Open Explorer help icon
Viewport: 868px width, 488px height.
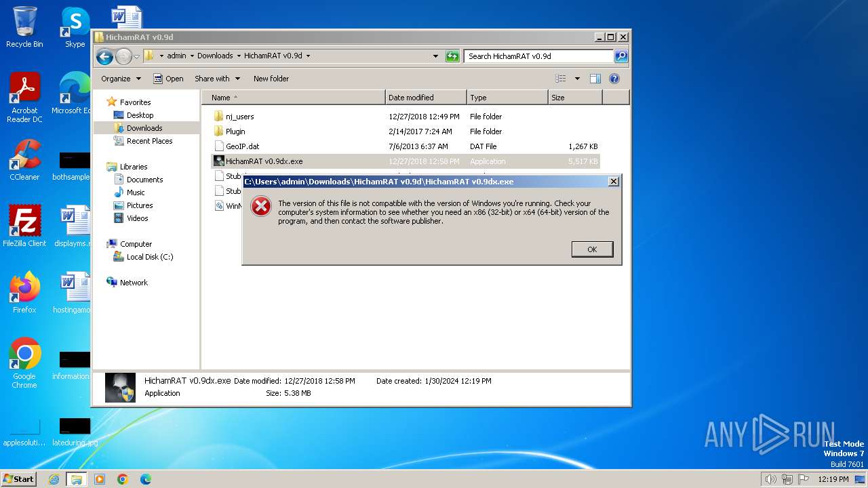point(614,79)
